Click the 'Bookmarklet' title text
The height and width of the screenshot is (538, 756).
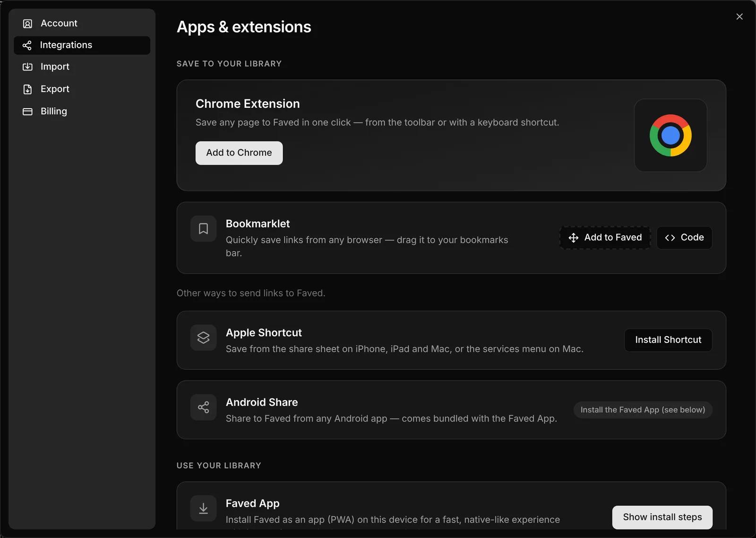coord(258,224)
